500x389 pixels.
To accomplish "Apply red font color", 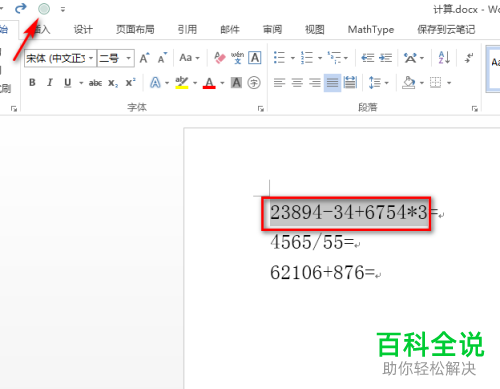I will tap(209, 82).
